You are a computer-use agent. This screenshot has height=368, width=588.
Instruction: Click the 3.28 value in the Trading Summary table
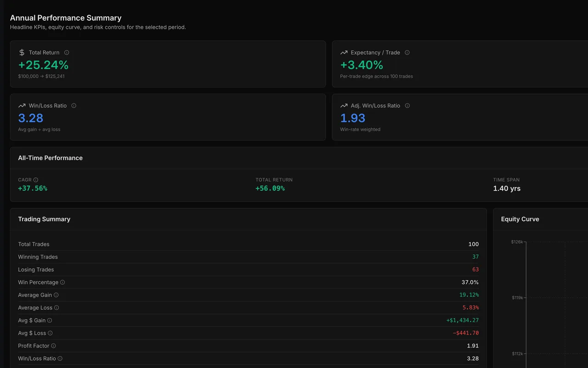click(x=473, y=358)
